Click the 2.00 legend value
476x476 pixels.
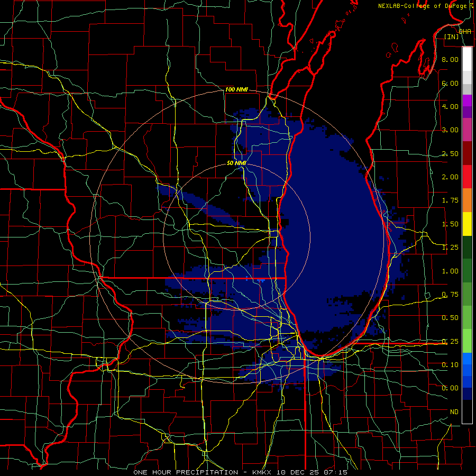point(450,177)
